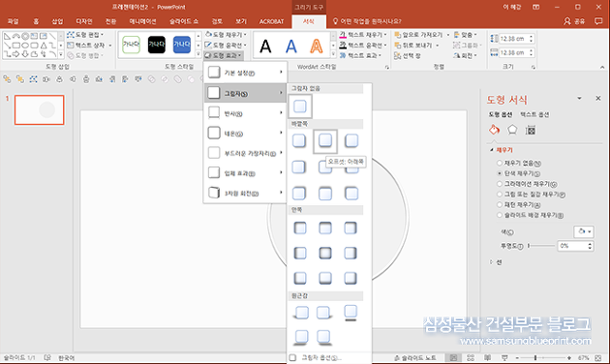Select Gradient fill (그라데이션 채우기) radio button

[500, 184]
